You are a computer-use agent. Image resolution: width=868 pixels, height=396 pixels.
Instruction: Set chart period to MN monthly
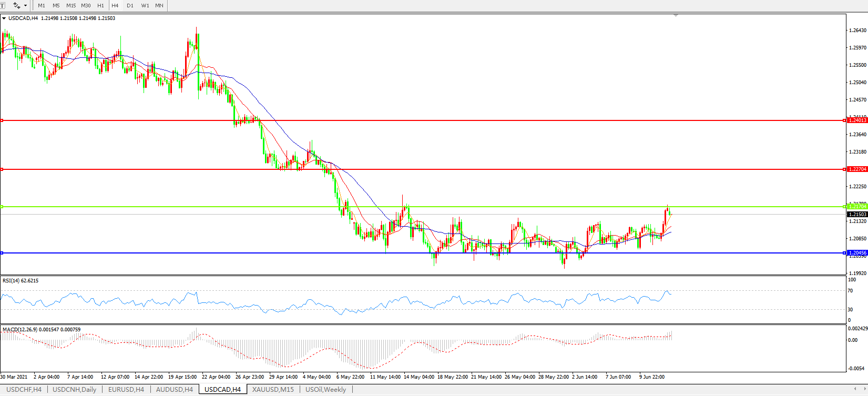click(x=159, y=5)
